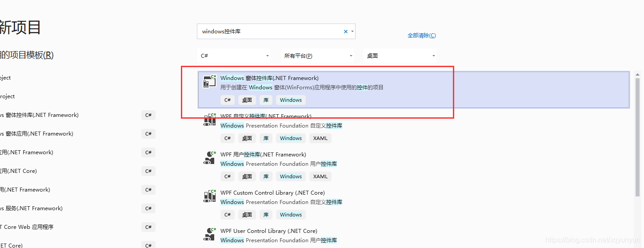Open recent template 服务(.NET Framework) in left list
644x248 pixels.
[x=31, y=208]
